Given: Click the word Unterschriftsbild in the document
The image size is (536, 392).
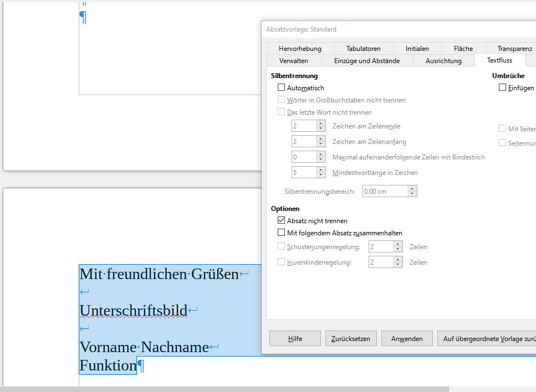Looking at the screenshot, I should [x=133, y=311].
